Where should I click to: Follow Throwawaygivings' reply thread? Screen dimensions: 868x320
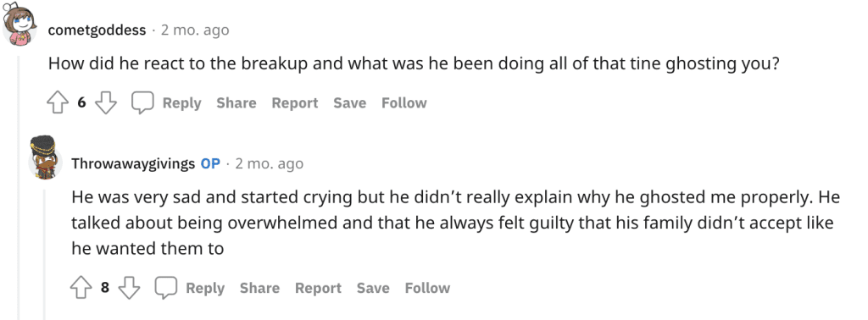point(427,289)
